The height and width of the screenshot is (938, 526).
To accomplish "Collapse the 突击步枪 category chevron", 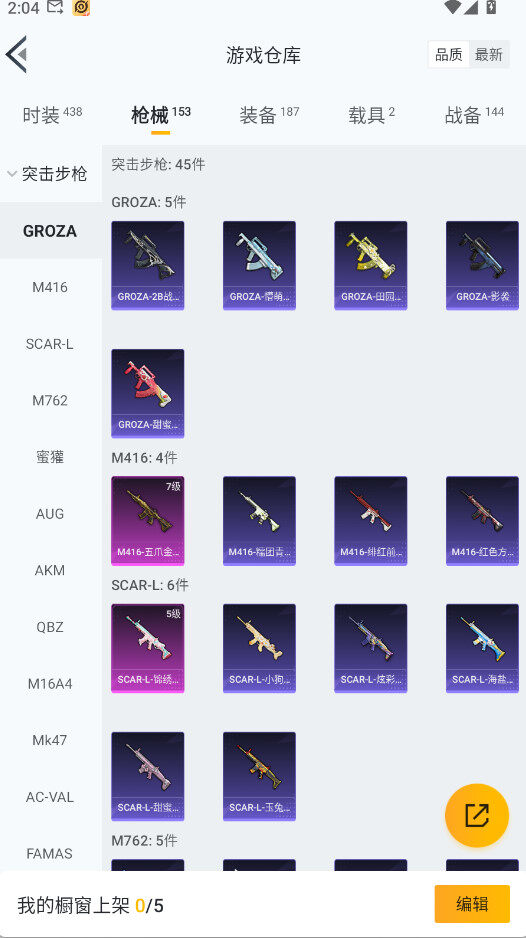I will click(11, 174).
